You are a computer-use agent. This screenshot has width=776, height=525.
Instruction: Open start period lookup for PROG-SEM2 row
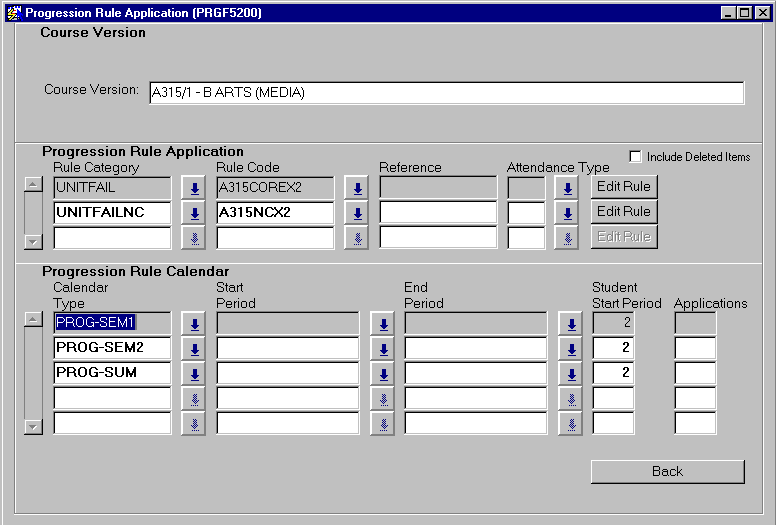tap(382, 349)
